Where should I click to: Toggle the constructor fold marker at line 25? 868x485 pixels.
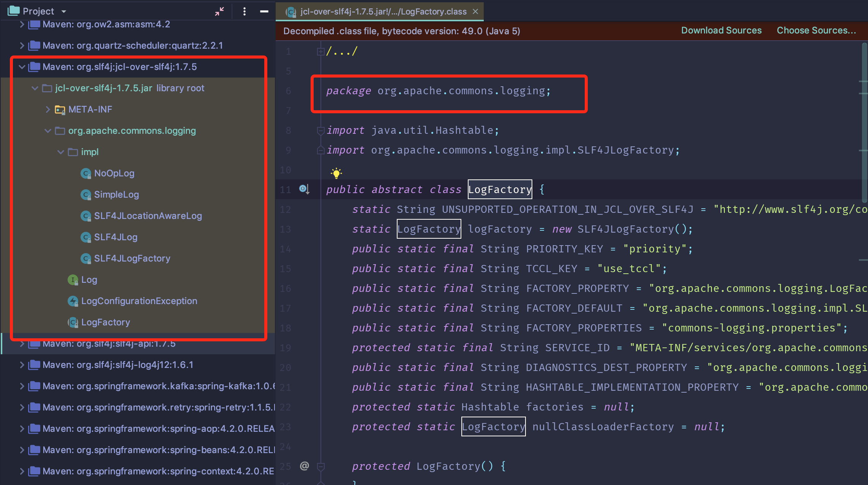(x=320, y=466)
